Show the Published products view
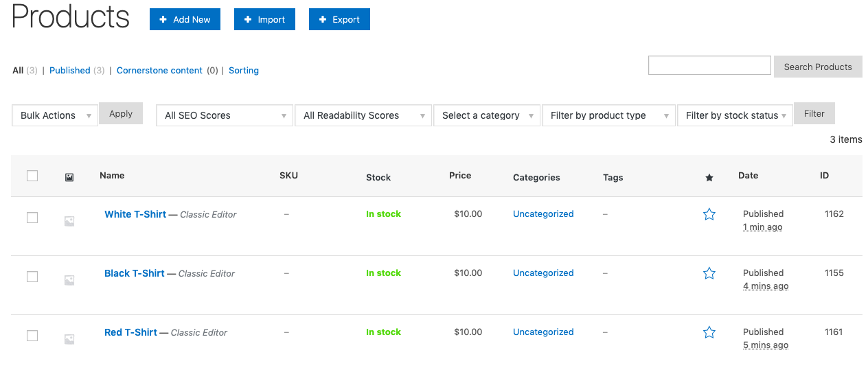This screenshot has width=868, height=370. [70, 70]
